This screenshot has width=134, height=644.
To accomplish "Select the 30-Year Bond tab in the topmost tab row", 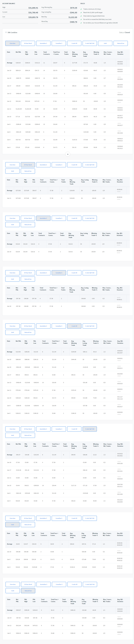I will 28,43.
